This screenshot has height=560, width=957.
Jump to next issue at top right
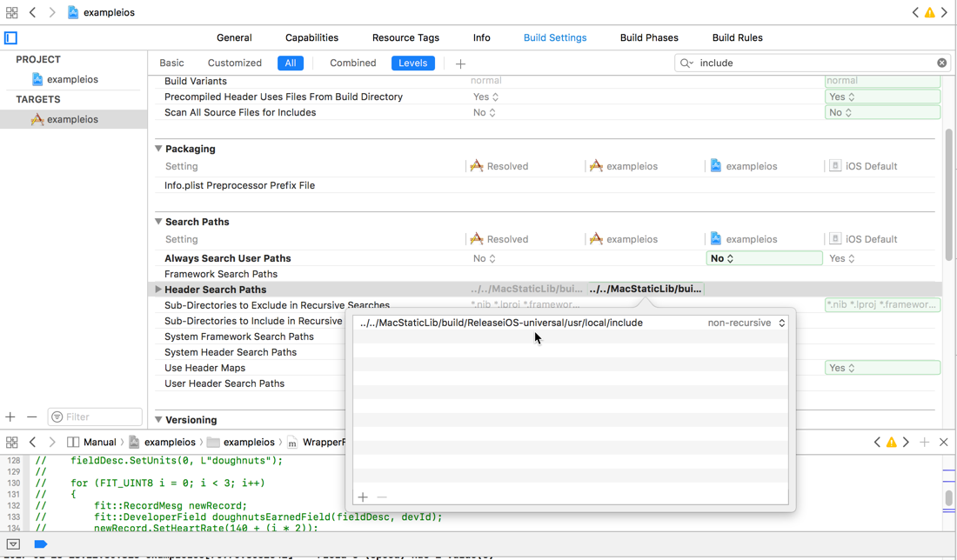point(944,12)
